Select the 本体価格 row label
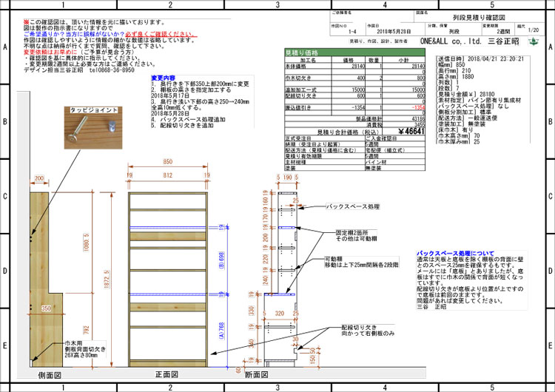This screenshot has height=392, width=555. tap(296, 66)
